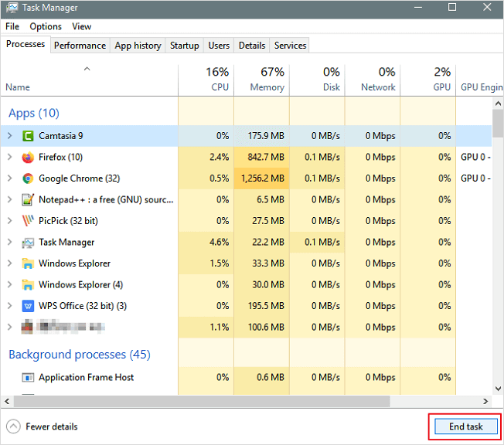
Task: Click the horizontal scrollbar right arrow
Action: [x=485, y=402]
